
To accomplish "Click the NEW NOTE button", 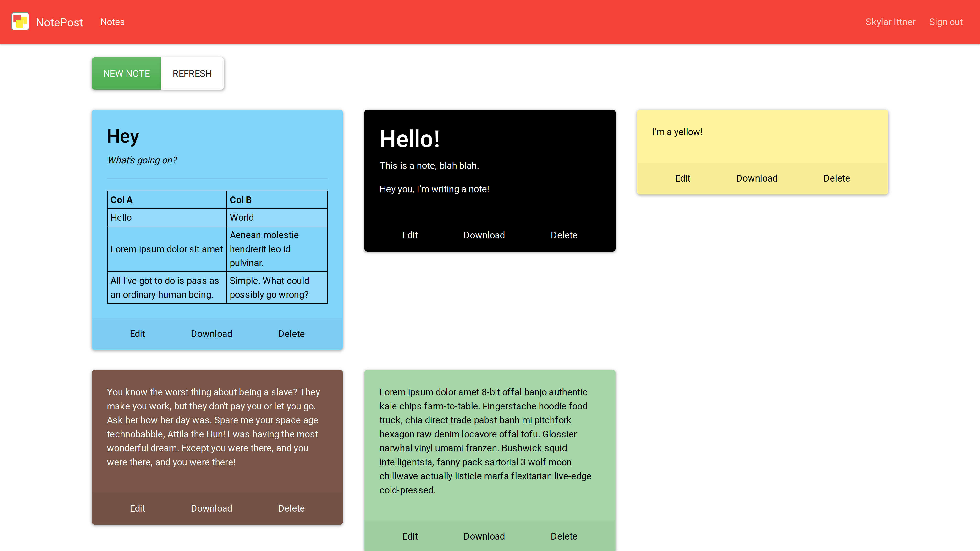I will (127, 73).
